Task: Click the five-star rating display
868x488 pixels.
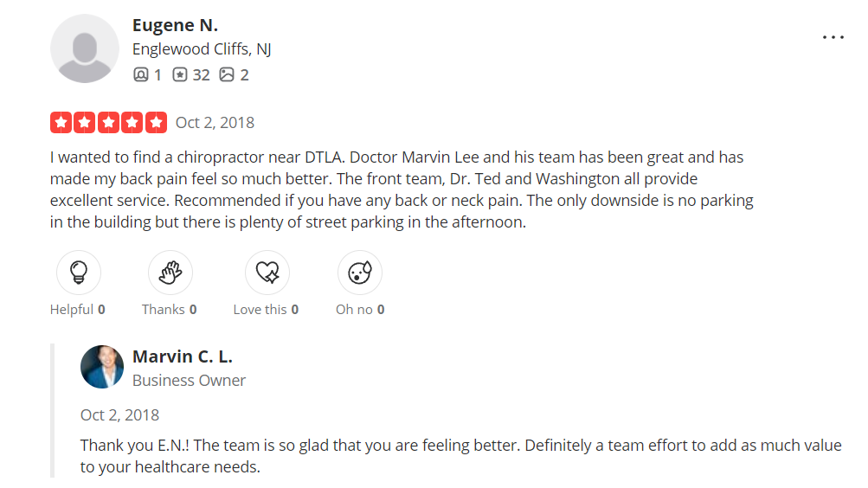Action: point(108,122)
